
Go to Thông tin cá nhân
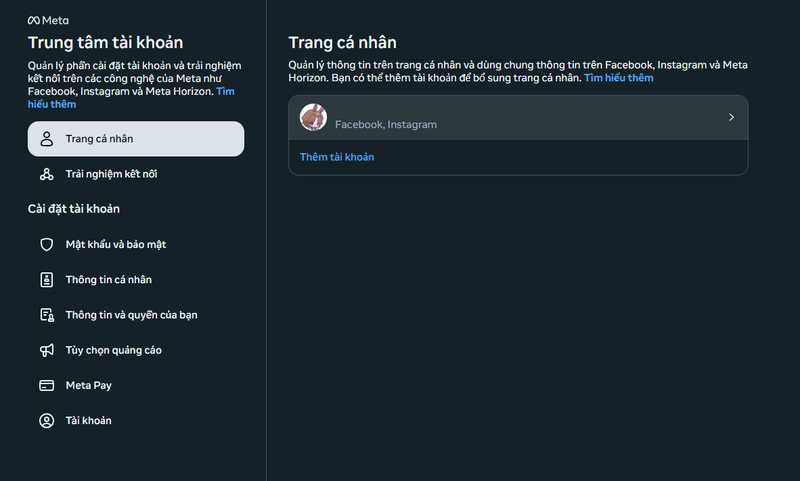136,280
